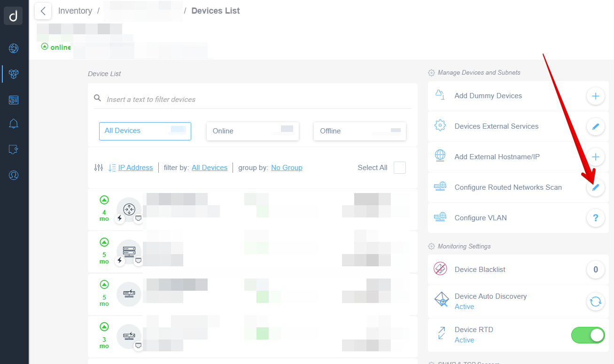Edit Devices External Services with pencil icon

click(x=595, y=126)
